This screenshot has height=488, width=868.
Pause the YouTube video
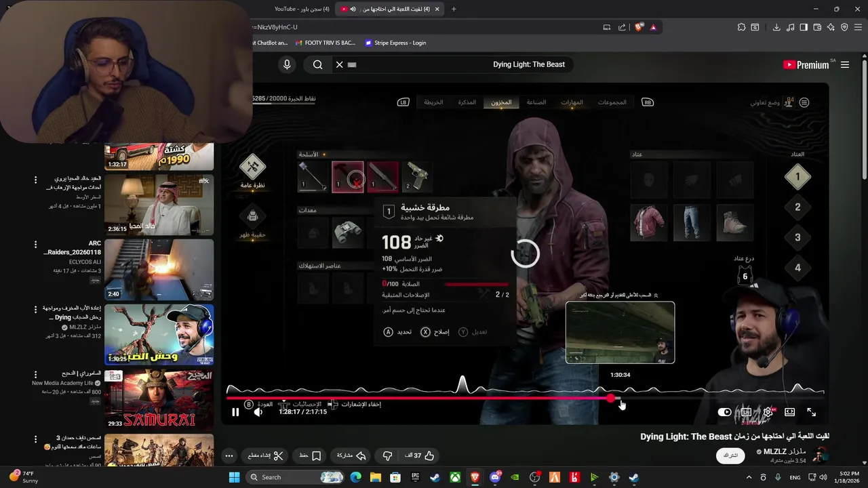235,412
